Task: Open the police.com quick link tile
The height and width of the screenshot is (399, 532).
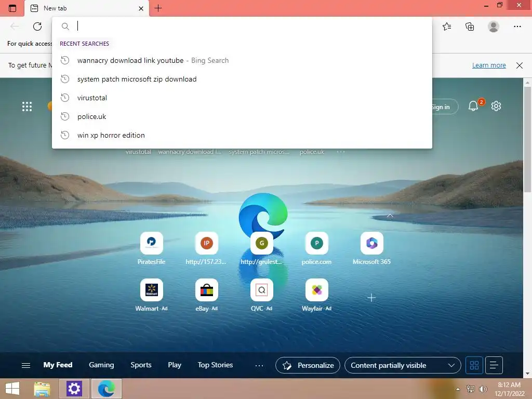Action: coord(316,248)
